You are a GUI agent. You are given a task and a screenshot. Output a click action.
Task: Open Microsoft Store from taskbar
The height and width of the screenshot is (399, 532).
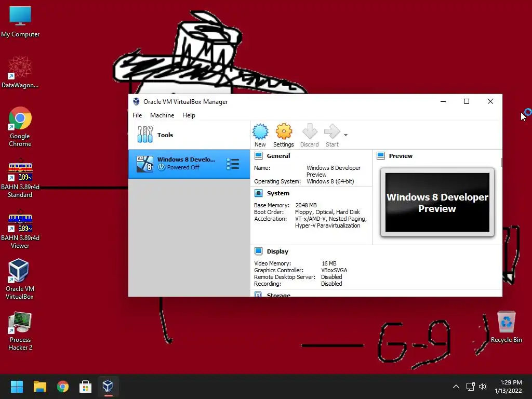[x=86, y=387]
